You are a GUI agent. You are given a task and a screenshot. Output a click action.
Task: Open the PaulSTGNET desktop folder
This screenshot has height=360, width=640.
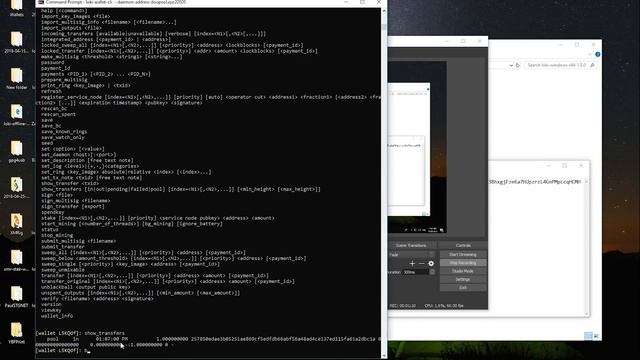pyautogui.click(x=17, y=296)
